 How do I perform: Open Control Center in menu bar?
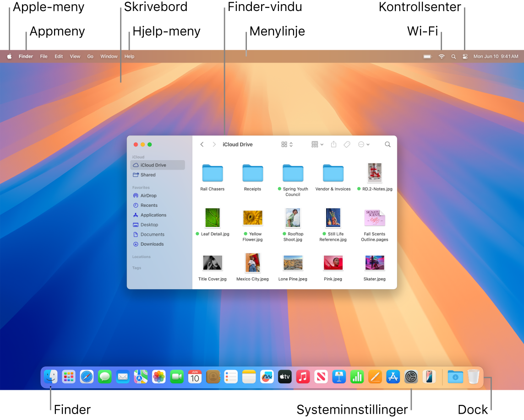[465, 56]
